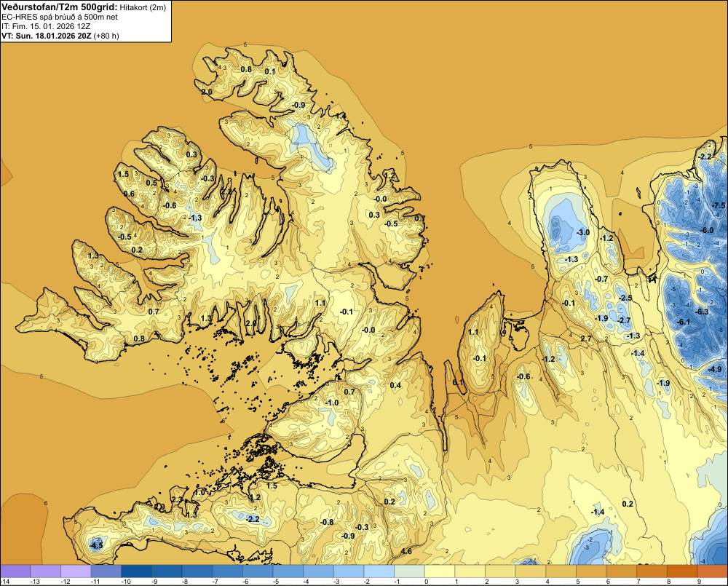Click the 'Hitakort (2m)' label
This screenshot has height=586, width=728.
[143, 7]
